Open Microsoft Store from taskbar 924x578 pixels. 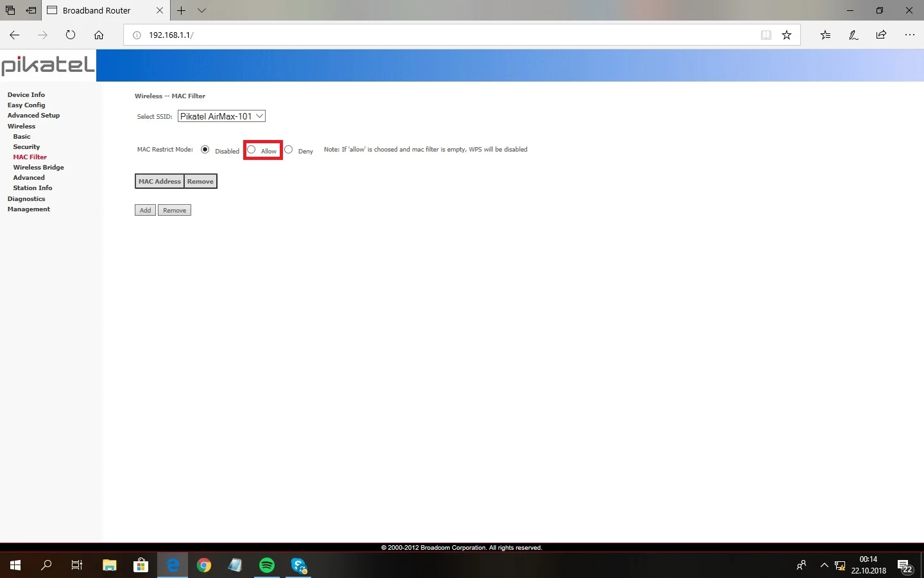click(141, 565)
